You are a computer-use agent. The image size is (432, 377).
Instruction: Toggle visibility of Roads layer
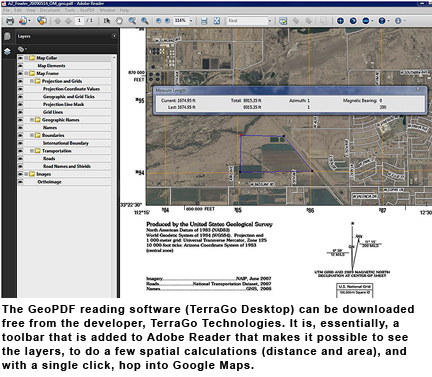[x=21, y=159]
